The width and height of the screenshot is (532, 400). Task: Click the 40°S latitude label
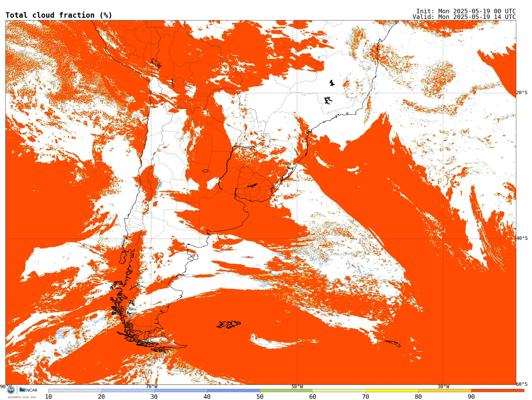click(x=522, y=238)
